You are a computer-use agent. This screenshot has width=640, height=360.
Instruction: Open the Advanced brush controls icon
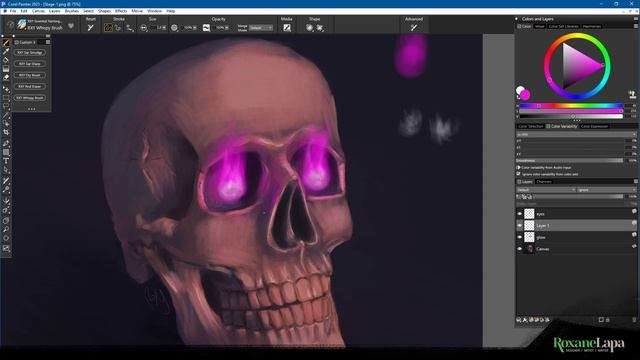click(x=414, y=28)
